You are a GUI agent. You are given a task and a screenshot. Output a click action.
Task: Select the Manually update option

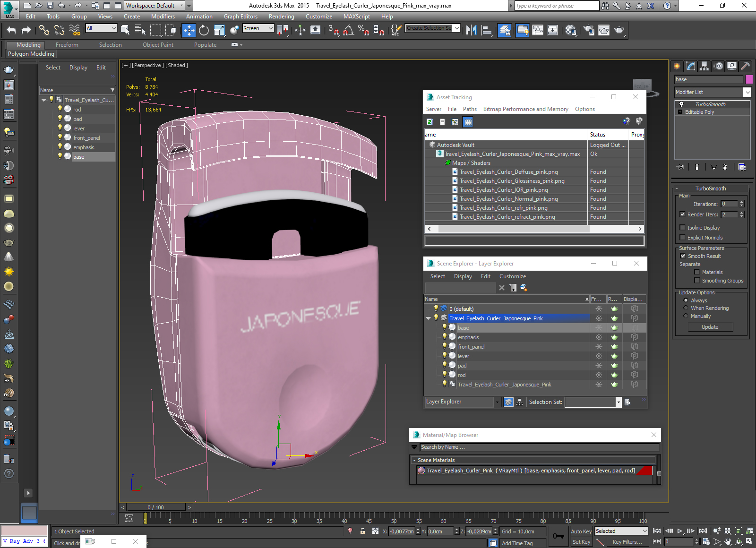click(686, 316)
